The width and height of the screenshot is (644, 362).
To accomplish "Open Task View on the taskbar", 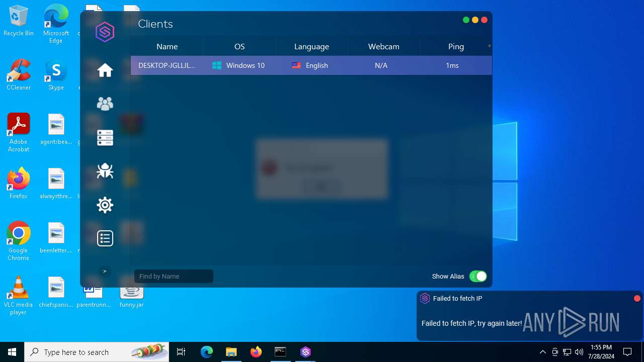I will 181,352.
